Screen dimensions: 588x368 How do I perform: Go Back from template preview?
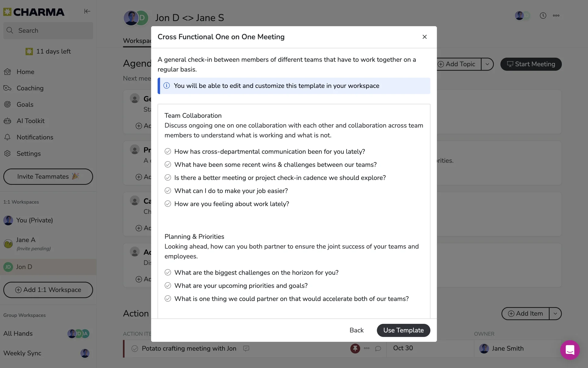coord(356,330)
